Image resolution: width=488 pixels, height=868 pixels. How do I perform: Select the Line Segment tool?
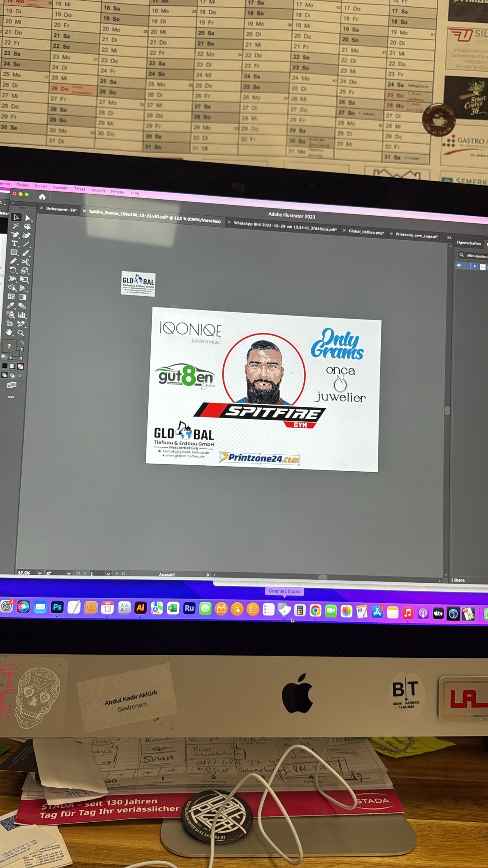[x=26, y=244]
